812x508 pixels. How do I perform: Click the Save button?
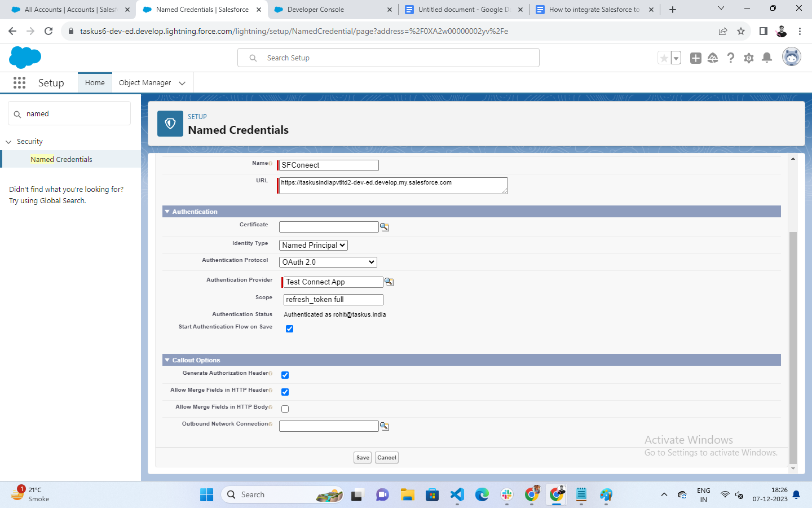[363, 458]
